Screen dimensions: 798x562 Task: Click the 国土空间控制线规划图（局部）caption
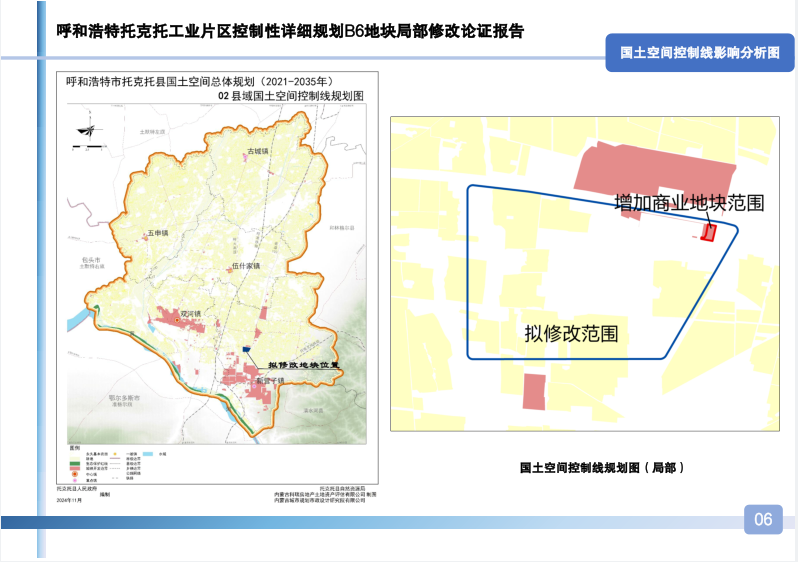(x=602, y=466)
